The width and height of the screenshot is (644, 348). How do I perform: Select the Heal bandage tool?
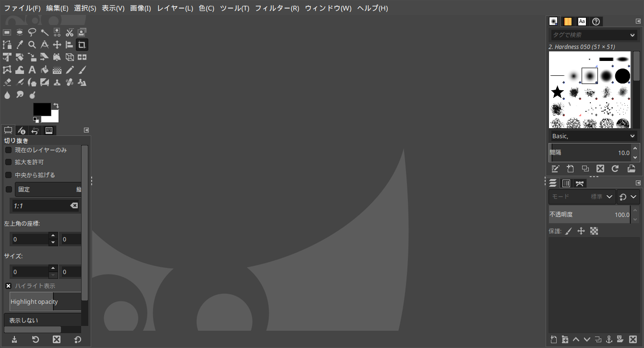click(70, 82)
